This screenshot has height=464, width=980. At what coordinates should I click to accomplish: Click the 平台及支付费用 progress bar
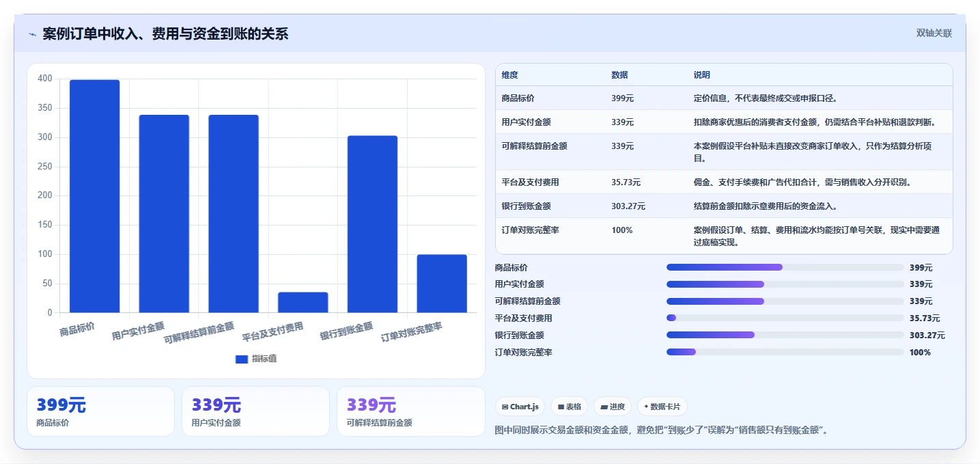(785, 318)
